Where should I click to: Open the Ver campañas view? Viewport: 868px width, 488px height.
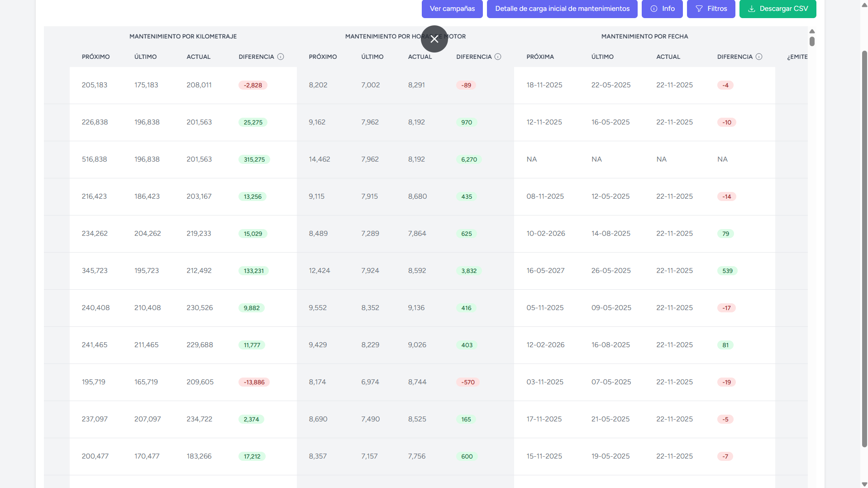(x=452, y=9)
